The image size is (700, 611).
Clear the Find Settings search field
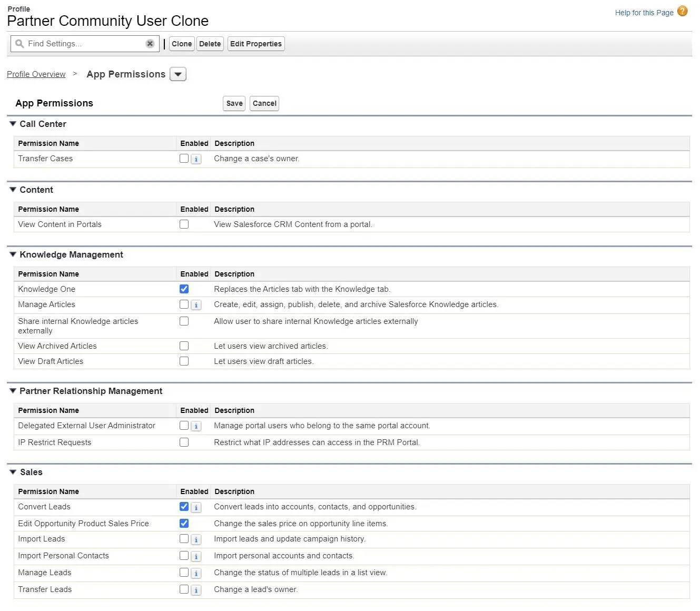click(x=150, y=44)
